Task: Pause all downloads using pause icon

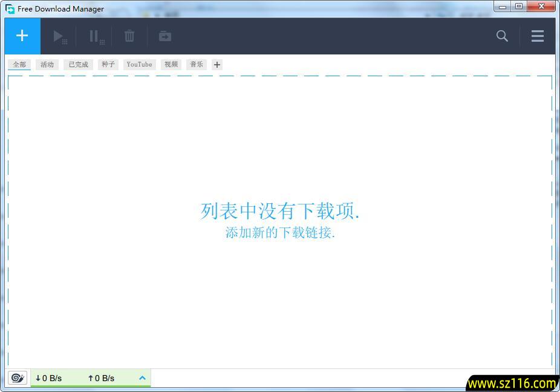Action: (x=95, y=36)
